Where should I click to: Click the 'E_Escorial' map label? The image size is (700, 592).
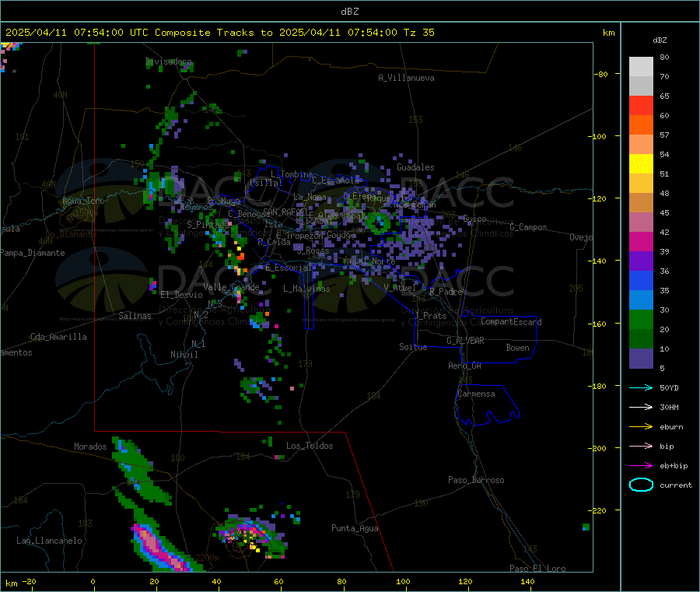click(x=289, y=268)
